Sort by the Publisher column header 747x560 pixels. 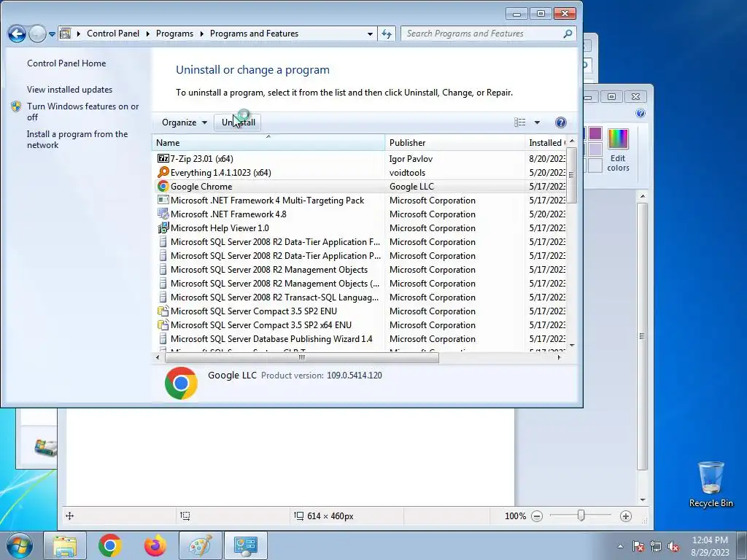pyautogui.click(x=454, y=142)
